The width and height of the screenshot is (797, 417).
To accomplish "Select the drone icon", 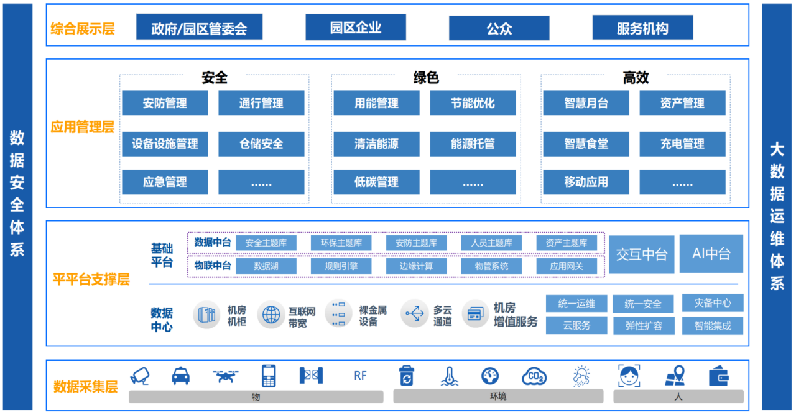I will pos(226,376).
